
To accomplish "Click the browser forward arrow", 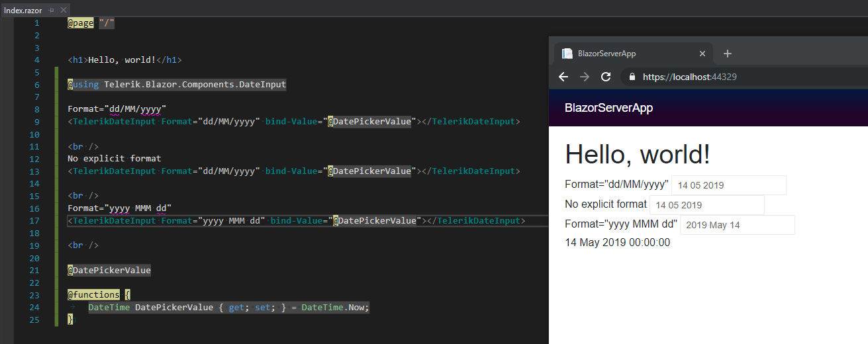I will coord(584,77).
